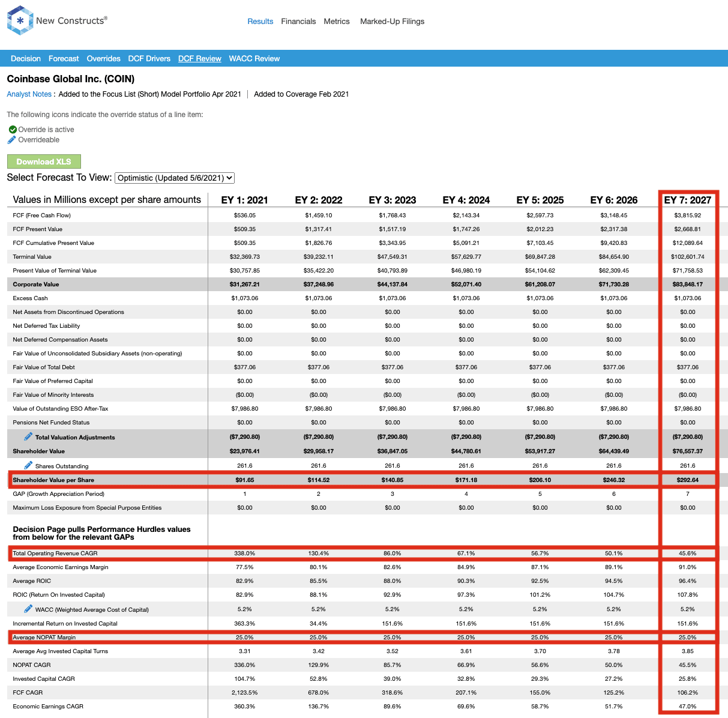Click the $91.65 per share value
The height and width of the screenshot is (718, 728).
(245, 480)
